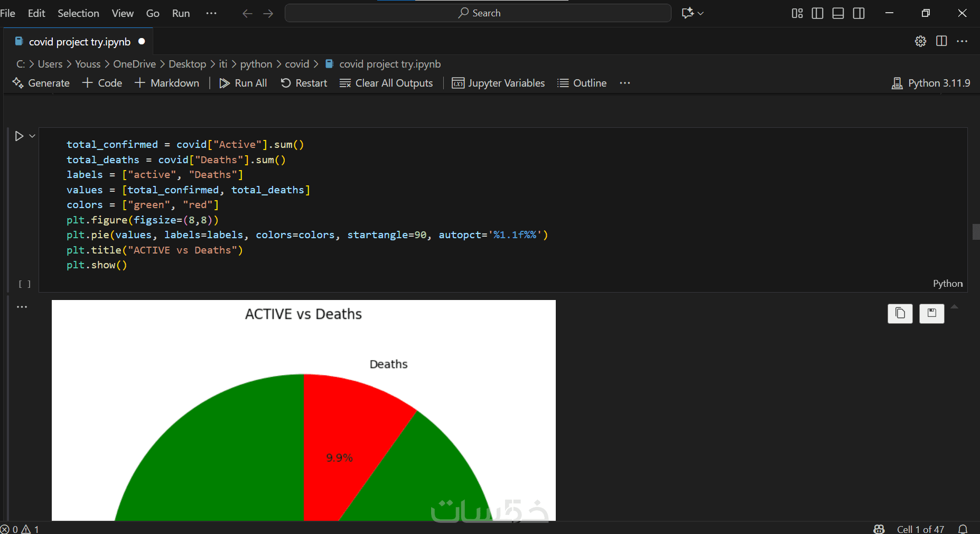Screen dimensions: 980x534
Task: Click python folder in breadcrumb
Action: 256,64
